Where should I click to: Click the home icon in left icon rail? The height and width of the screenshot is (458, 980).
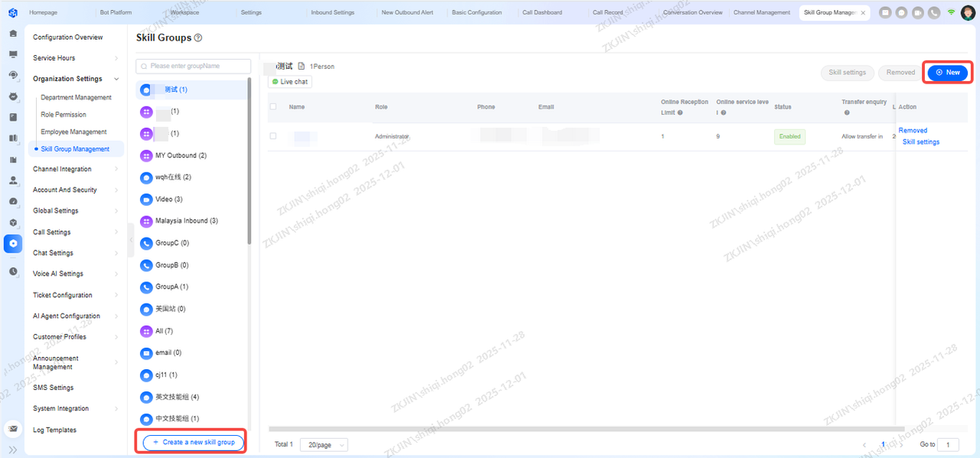13,34
